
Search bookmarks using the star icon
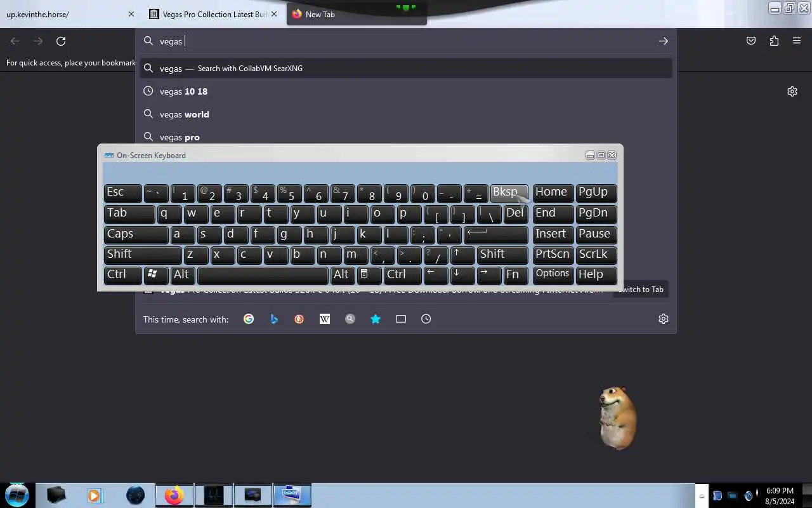coord(376,319)
